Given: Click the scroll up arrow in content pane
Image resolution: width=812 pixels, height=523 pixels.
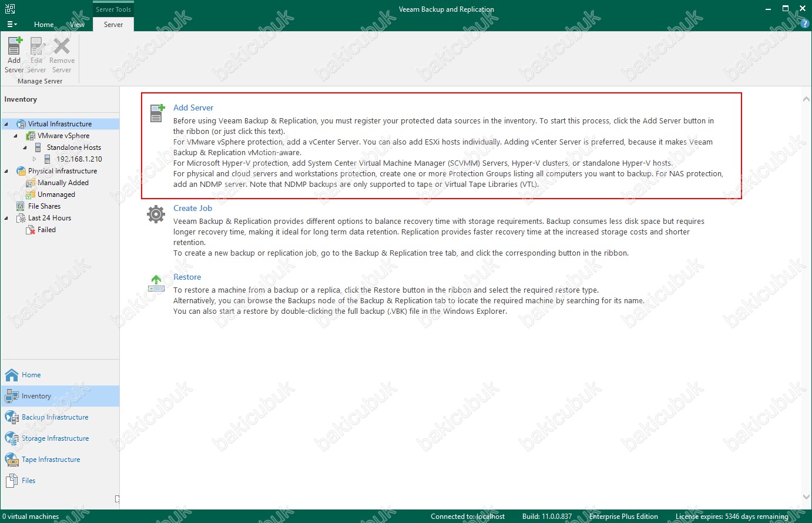Looking at the screenshot, I should tap(806, 99).
